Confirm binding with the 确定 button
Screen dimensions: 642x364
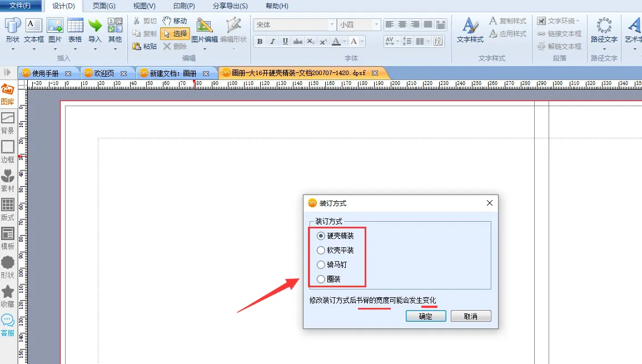tap(426, 316)
